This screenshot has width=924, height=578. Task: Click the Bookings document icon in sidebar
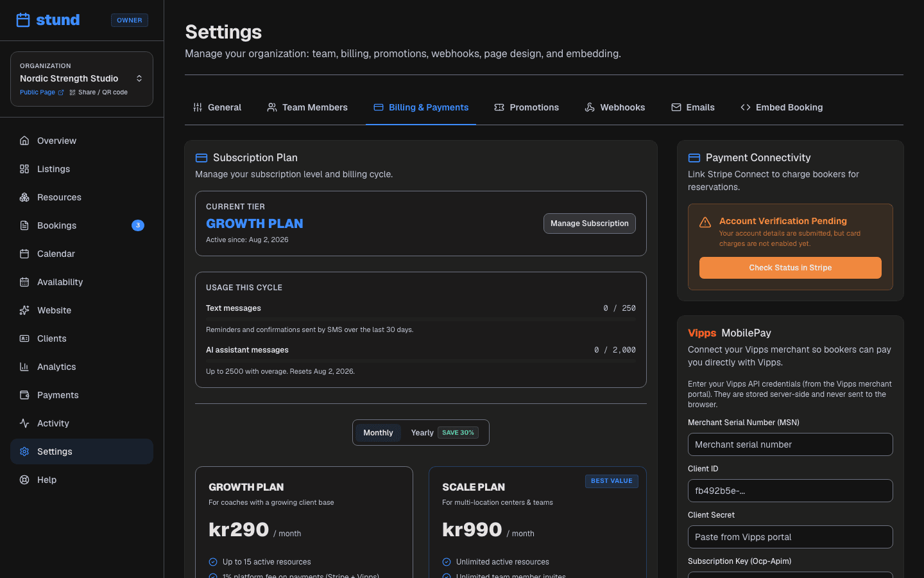24,225
